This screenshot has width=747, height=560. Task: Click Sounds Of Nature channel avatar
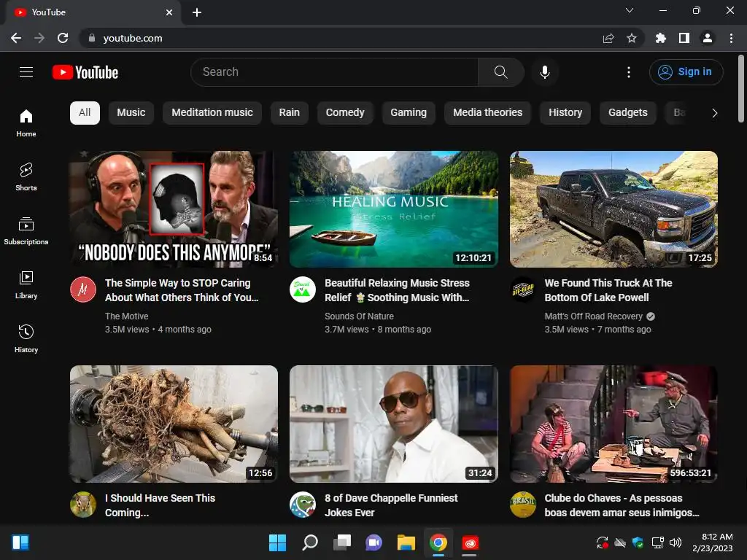point(303,289)
